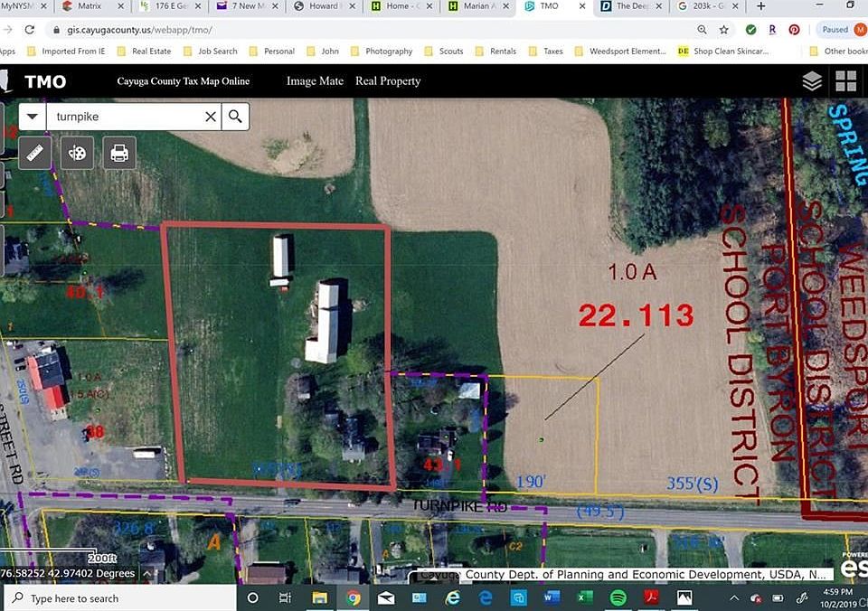Click the parcel label 22.113
This screenshot has height=611, width=868.
pos(636,315)
